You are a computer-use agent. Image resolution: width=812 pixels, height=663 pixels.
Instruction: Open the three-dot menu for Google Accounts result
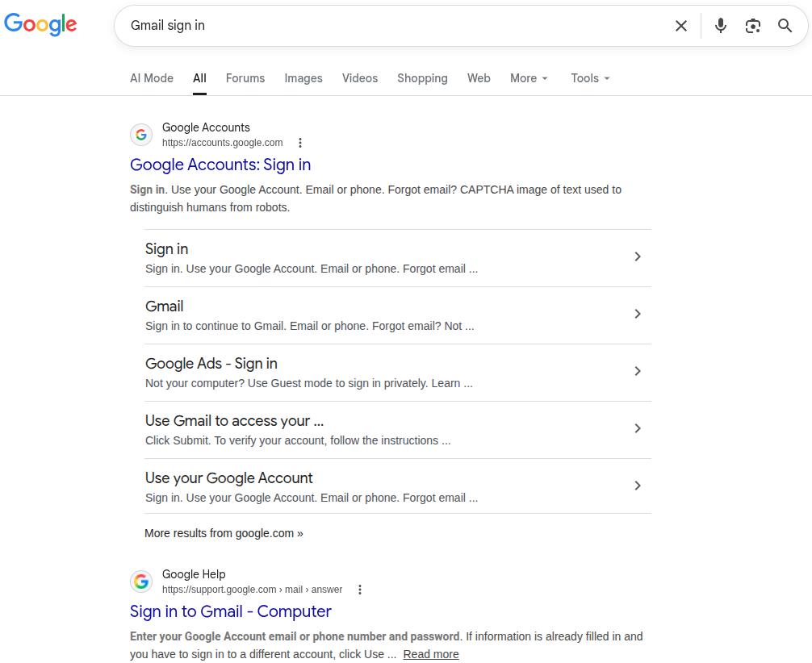(300, 142)
